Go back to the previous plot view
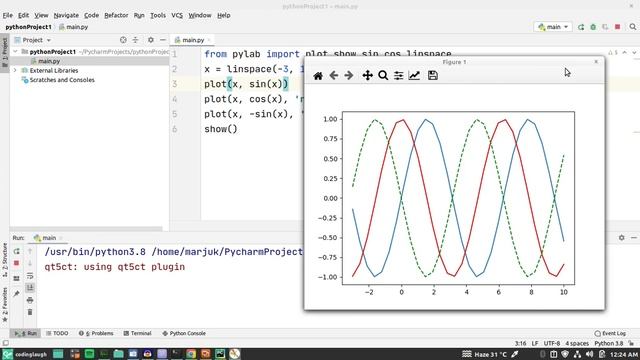Viewport: 640px width, 360px height. tap(333, 76)
